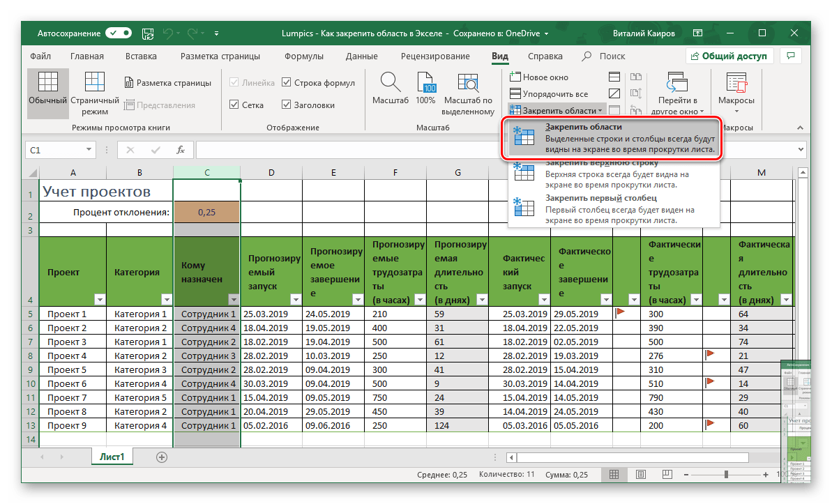Uncheck the Сетка gridlines checkbox
Image resolution: width=832 pixels, height=504 pixels.
click(x=234, y=105)
